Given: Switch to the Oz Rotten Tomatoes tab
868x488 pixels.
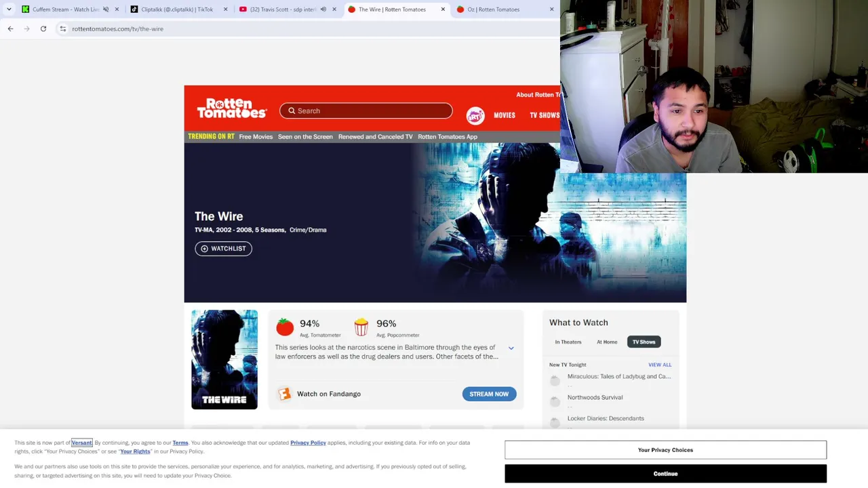Looking at the screenshot, I should coord(493,9).
